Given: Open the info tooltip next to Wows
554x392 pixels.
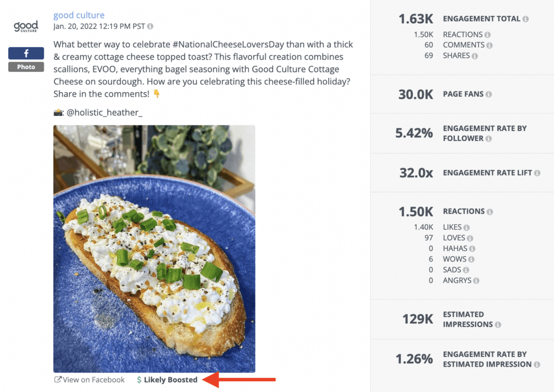Looking at the screenshot, I should pos(471,258).
